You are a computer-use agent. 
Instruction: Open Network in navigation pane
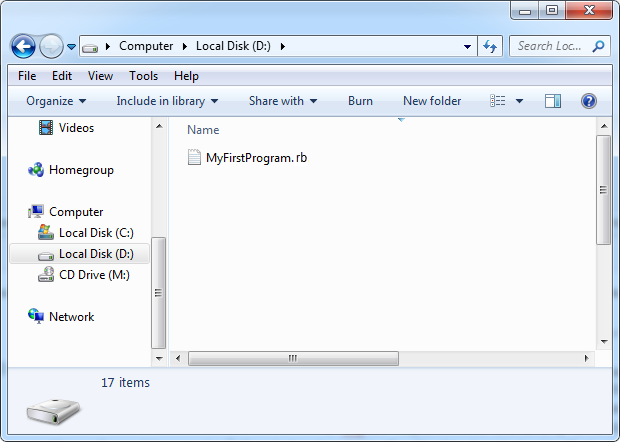[x=71, y=317]
